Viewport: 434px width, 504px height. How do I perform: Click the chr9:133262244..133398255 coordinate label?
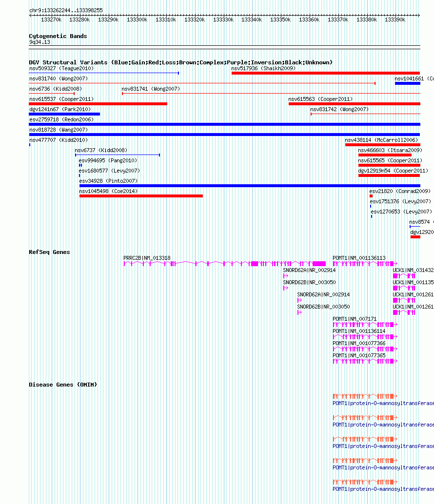pyautogui.click(x=66, y=11)
